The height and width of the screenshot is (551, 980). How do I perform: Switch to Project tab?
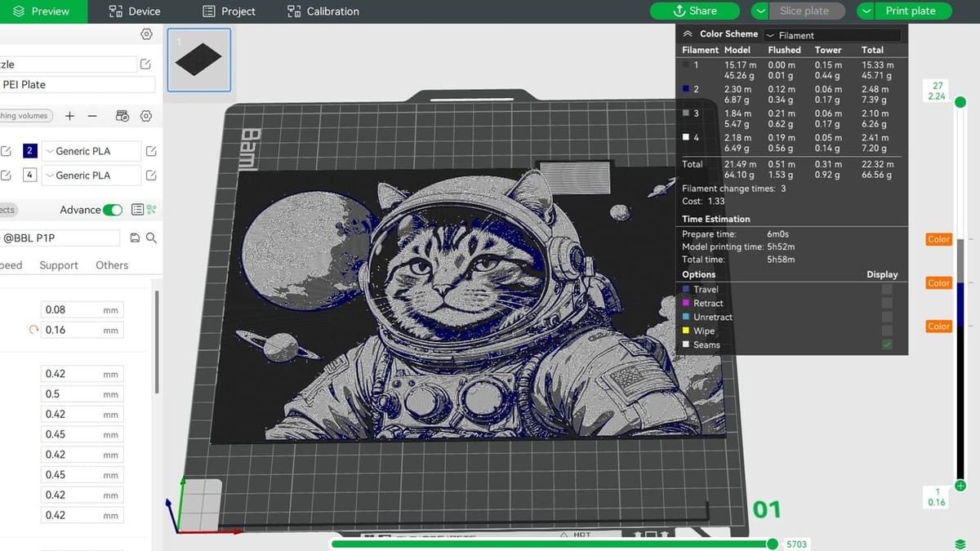pyautogui.click(x=229, y=11)
